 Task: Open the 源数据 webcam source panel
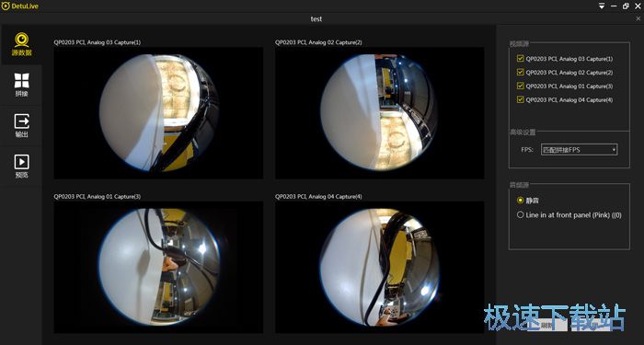21,45
